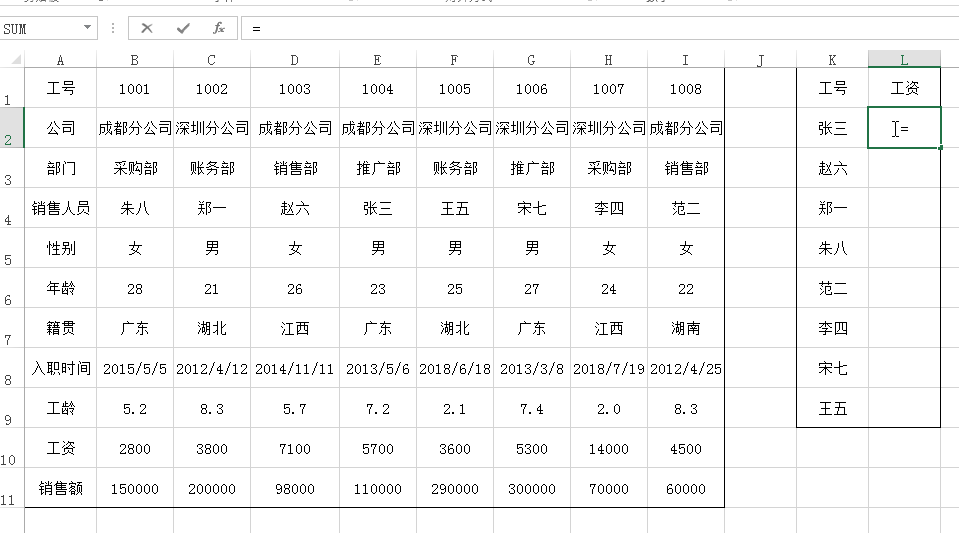Select lookup name 范二 in column K
This screenshot has width=959, height=533.
pyautogui.click(x=832, y=288)
